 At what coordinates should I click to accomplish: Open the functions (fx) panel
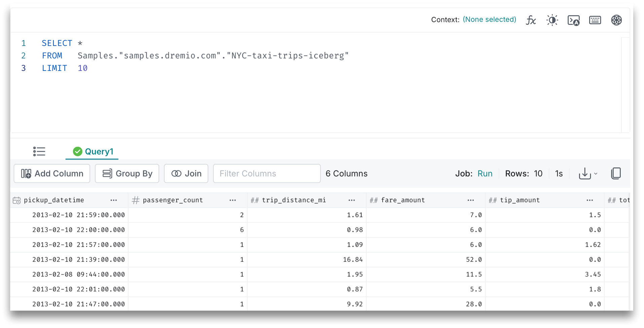[x=531, y=20]
